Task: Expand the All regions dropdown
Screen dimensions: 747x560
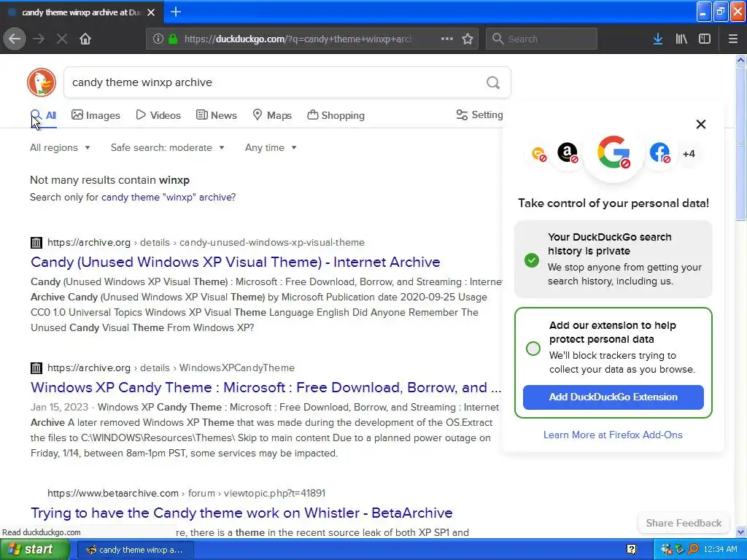Action: pyautogui.click(x=60, y=147)
